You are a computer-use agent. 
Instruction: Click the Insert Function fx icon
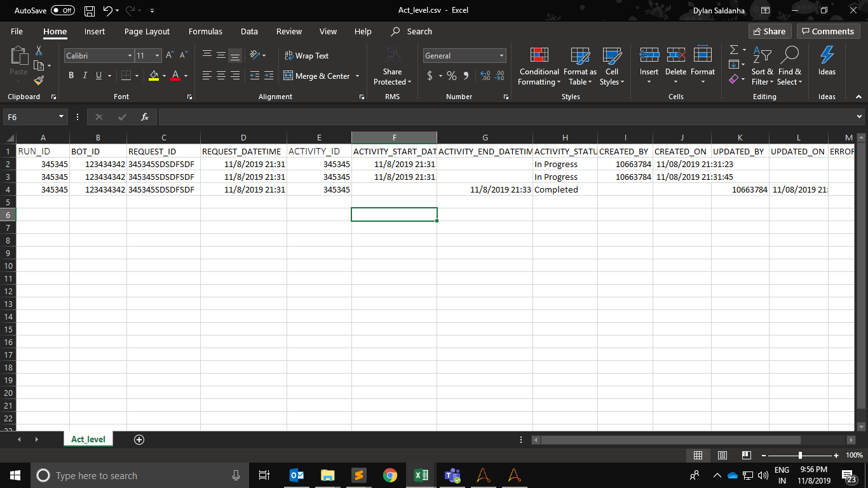click(x=145, y=117)
